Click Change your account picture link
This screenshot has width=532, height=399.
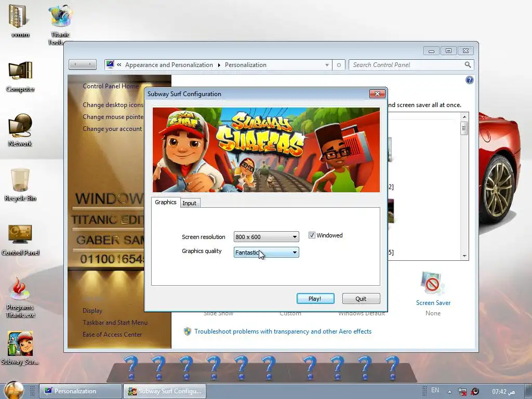point(112,129)
